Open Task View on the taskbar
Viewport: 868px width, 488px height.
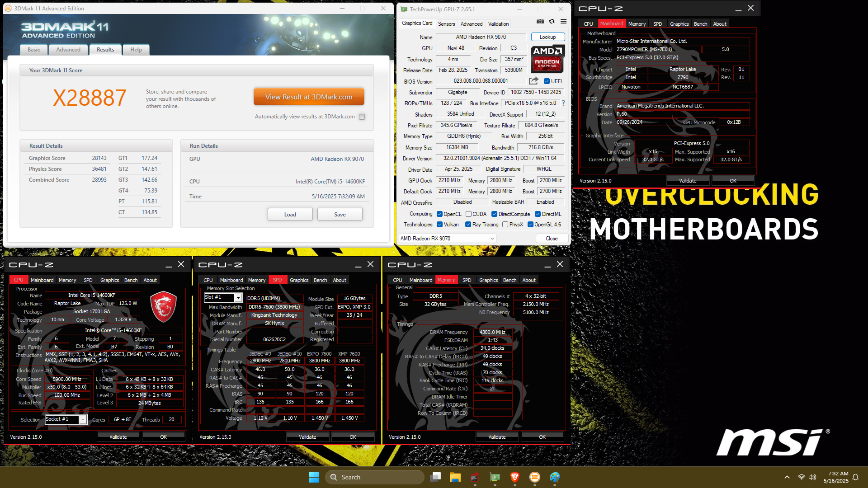tap(435, 477)
